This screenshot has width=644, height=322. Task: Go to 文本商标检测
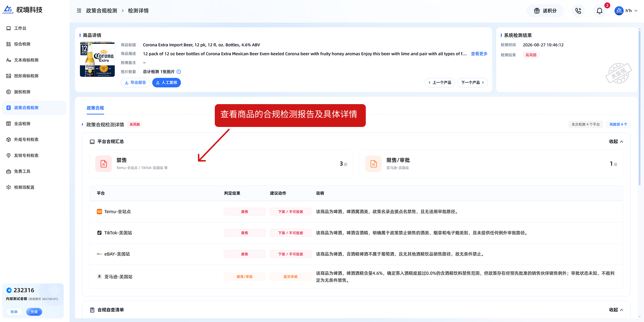tap(34, 60)
